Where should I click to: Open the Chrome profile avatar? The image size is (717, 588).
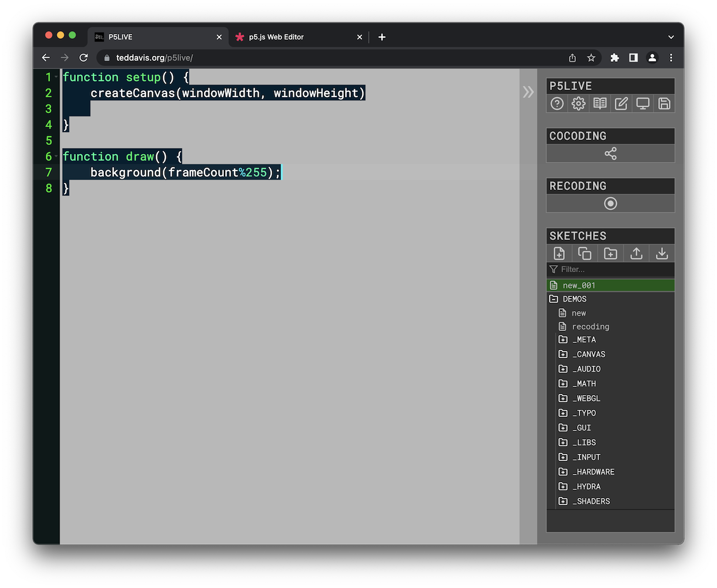pyautogui.click(x=652, y=58)
